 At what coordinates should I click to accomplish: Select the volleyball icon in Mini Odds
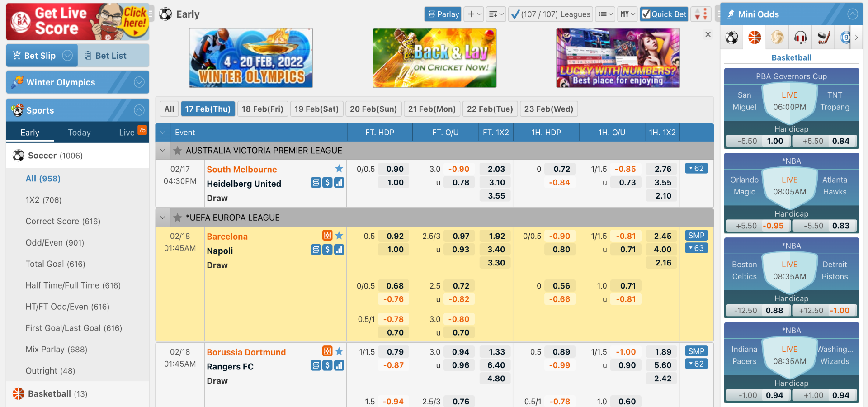778,38
